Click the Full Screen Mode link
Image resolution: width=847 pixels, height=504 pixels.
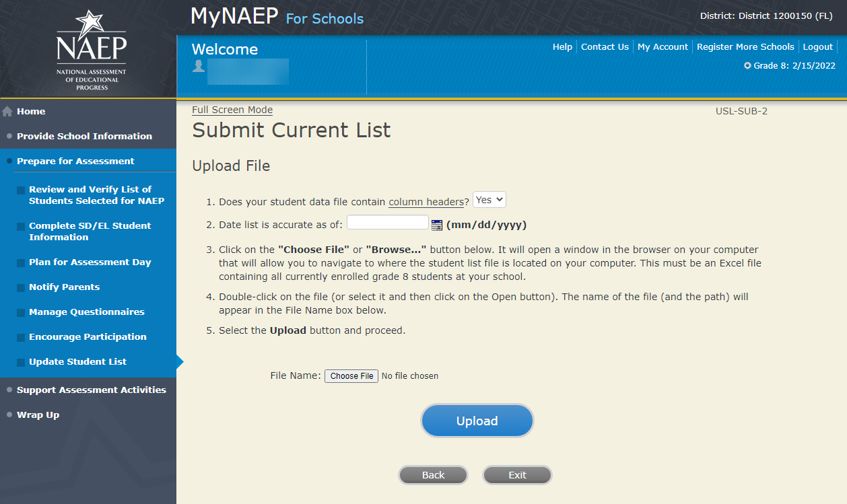pyautogui.click(x=232, y=110)
